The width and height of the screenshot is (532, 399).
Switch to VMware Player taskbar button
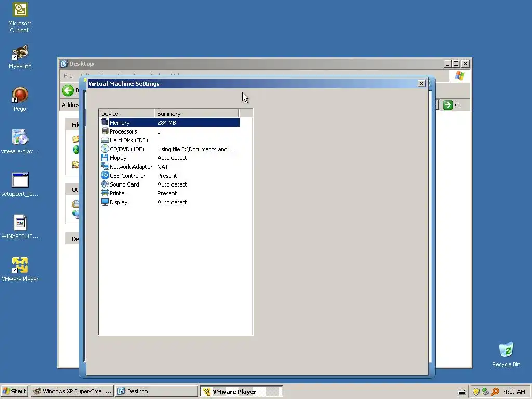tap(241, 391)
